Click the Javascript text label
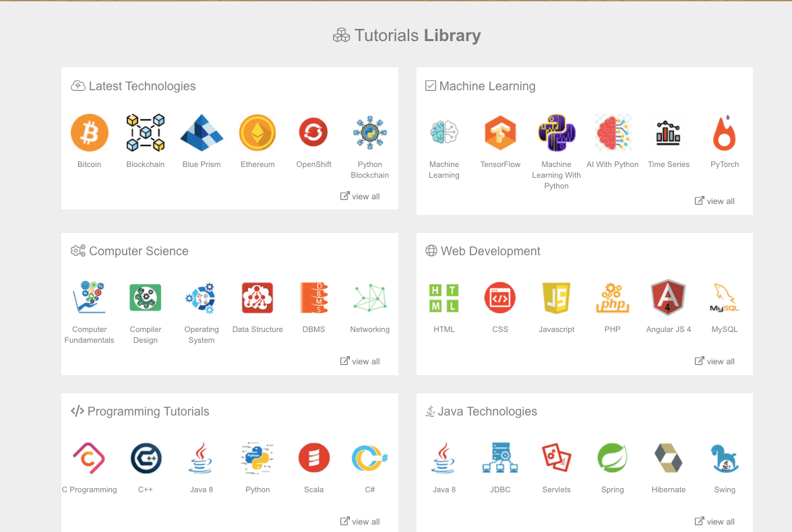This screenshot has height=532, width=792. (556, 329)
